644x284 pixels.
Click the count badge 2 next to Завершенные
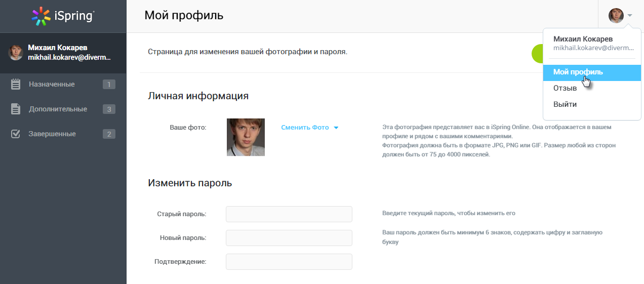(x=109, y=134)
